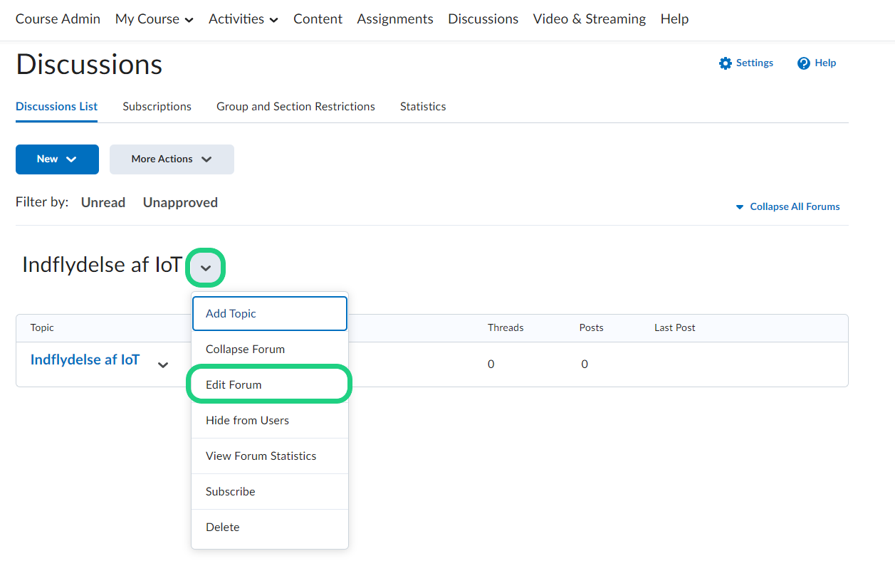Expand the Indflydelse af IoT topic chevron
Screen dimensions: 895x588
coord(163,364)
